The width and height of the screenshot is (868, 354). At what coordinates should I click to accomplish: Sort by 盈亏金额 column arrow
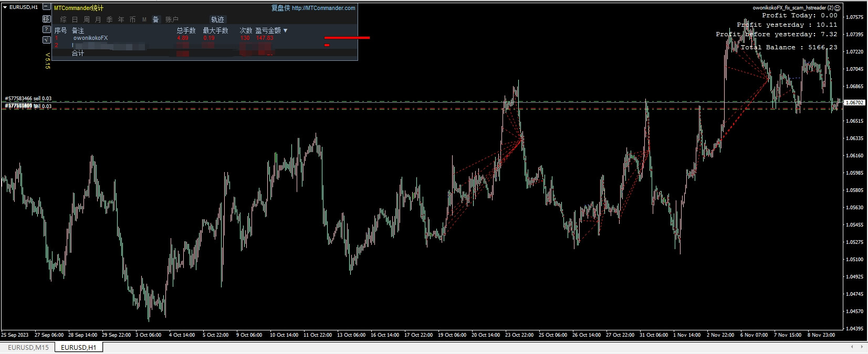286,30
